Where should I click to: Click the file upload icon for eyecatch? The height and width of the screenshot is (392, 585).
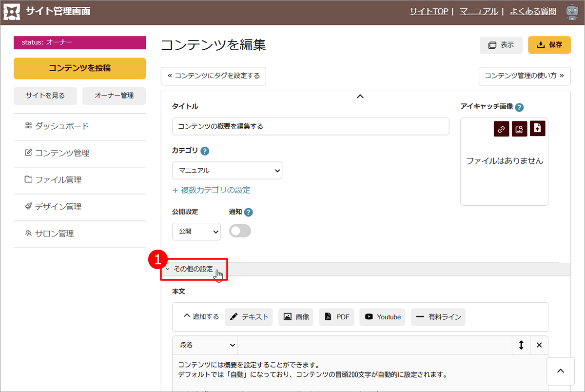tap(537, 128)
